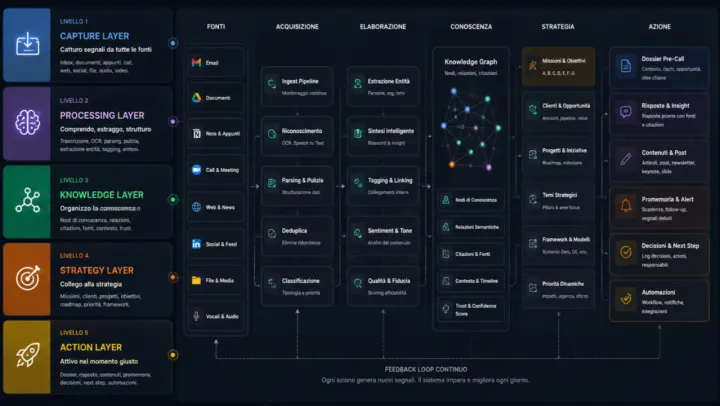The width and height of the screenshot is (720, 406).
Task: Click the Gmail icon in Email source
Action: point(197,62)
